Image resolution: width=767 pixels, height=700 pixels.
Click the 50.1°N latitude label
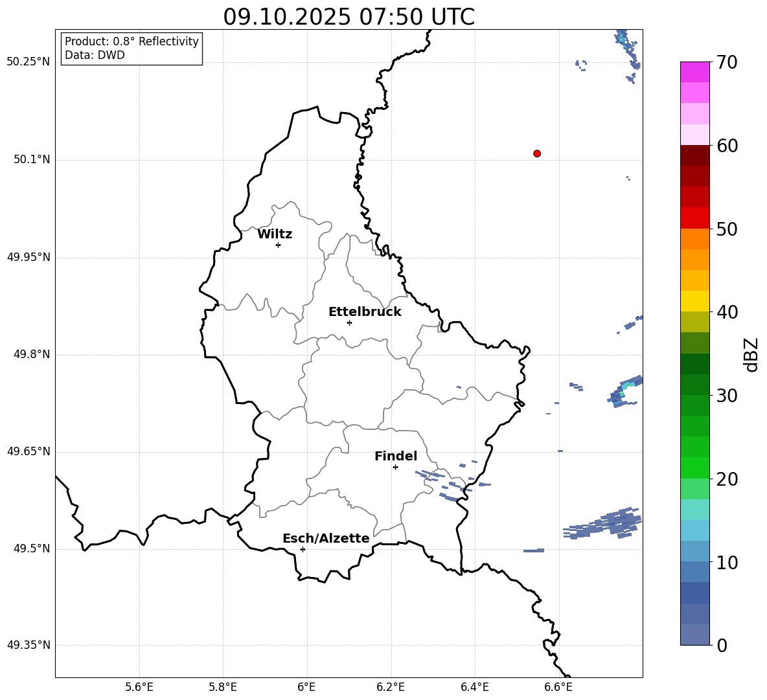coord(32,159)
